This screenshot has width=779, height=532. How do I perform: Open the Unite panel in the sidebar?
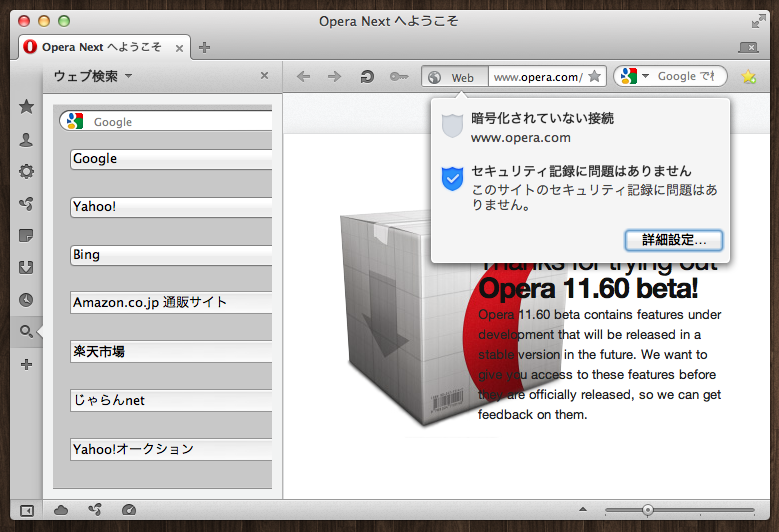tap(26, 203)
